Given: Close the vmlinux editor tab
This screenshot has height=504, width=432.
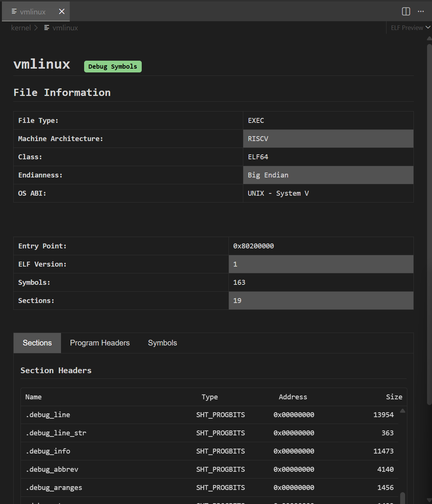Looking at the screenshot, I should click(x=62, y=11).
